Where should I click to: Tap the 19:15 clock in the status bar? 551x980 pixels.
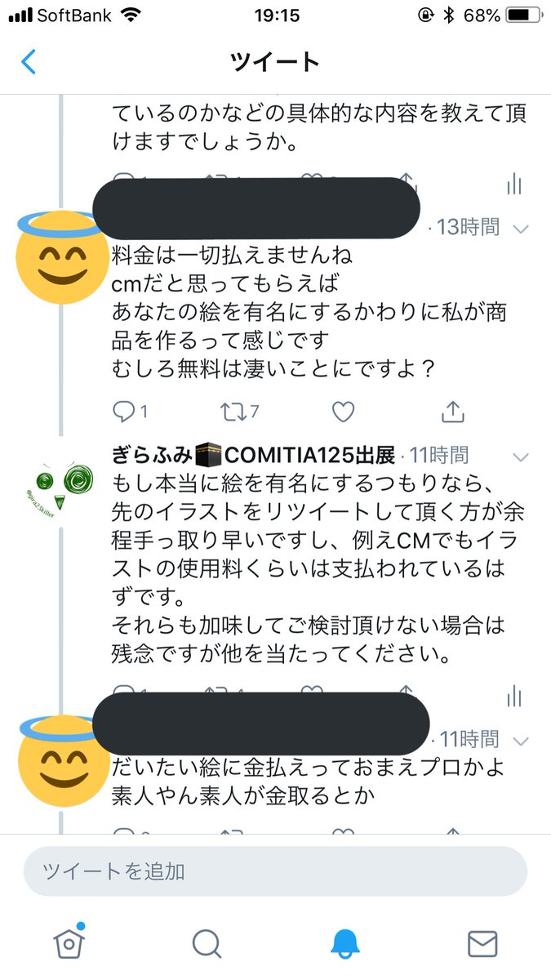tap(275, 15)
